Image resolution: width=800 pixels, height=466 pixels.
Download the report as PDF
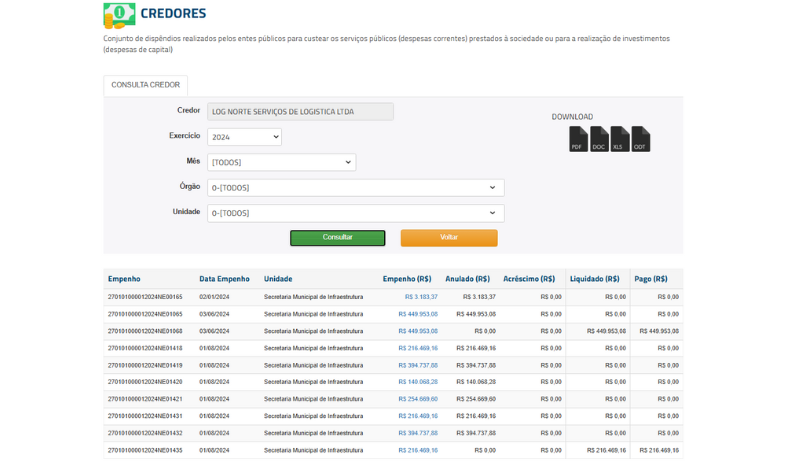[578, 139]
